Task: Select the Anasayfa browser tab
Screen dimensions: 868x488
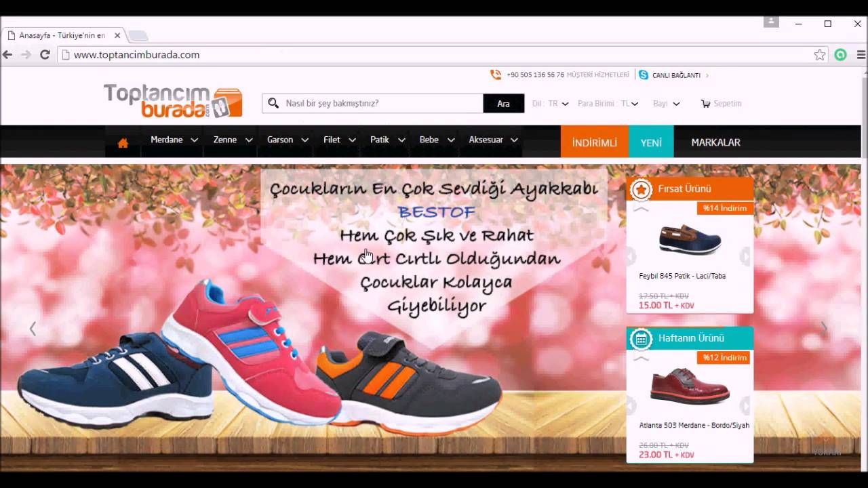Action: 62,35
